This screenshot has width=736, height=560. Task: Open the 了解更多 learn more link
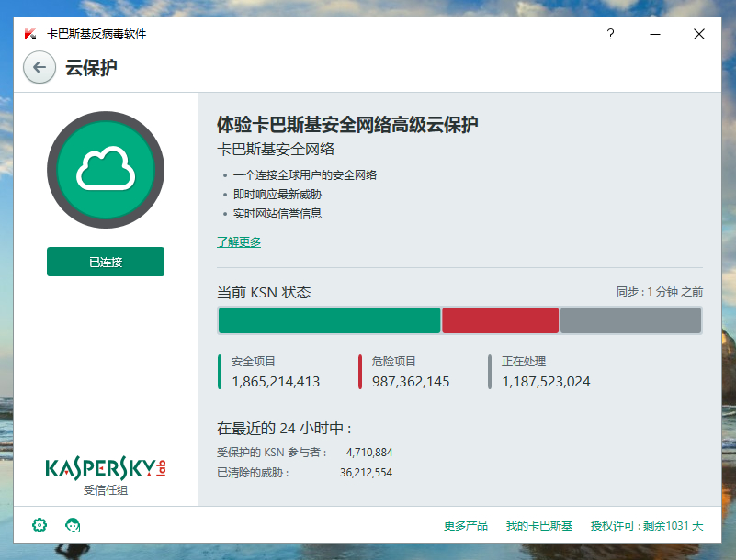[x=239, y=242]
